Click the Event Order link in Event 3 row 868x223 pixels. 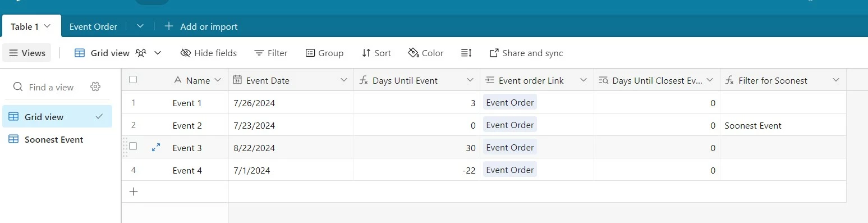coord(510,147)
